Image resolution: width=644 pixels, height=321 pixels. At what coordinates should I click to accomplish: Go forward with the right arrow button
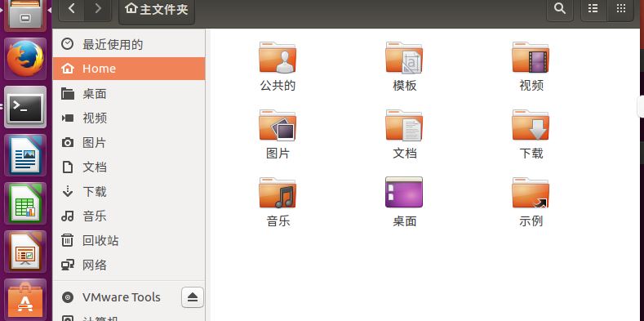tap(98, 9)
